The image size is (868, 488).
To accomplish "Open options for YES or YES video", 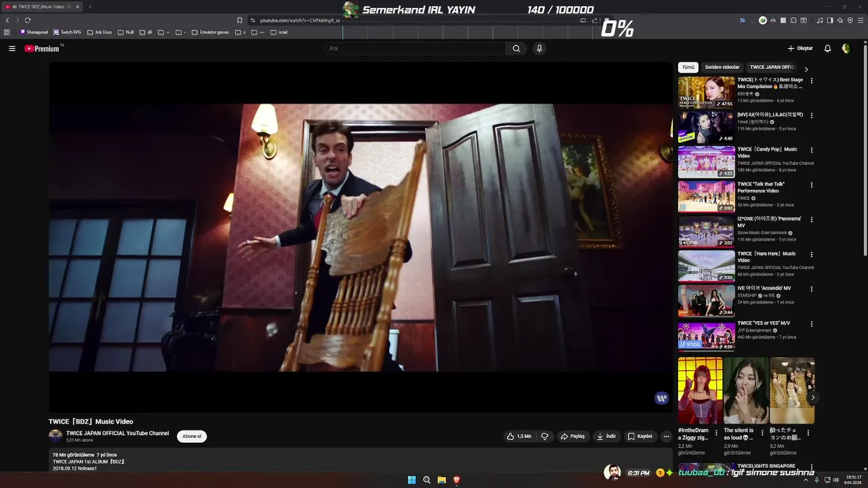I will click(x=811, y=324).
